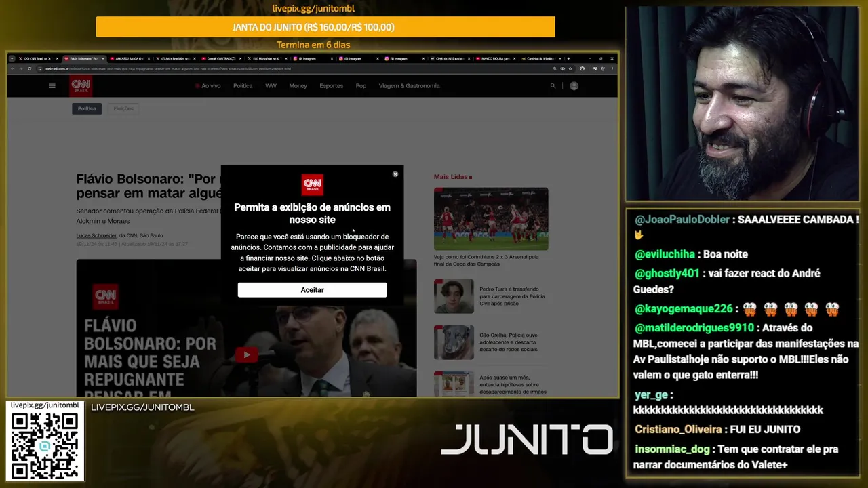Open the browser three-dot menu
The image size is (868, 488).
tap(612, 68)
